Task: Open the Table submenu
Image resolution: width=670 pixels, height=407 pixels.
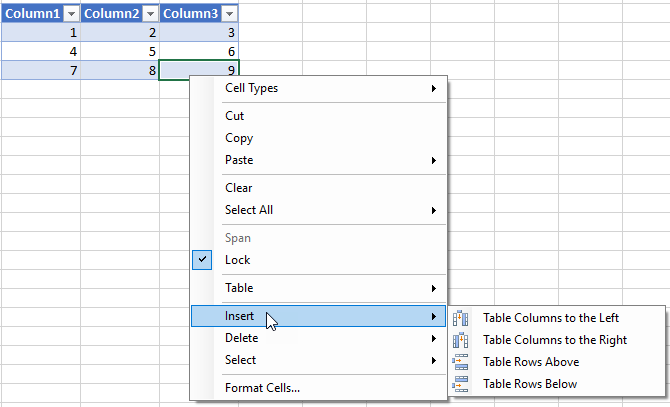Action: (318, 288)
